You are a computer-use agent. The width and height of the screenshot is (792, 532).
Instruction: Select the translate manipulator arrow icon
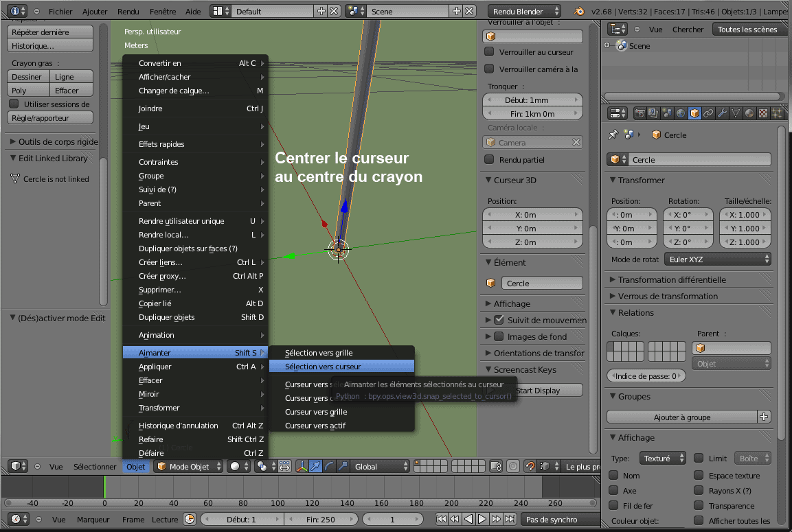click(315, 466)
